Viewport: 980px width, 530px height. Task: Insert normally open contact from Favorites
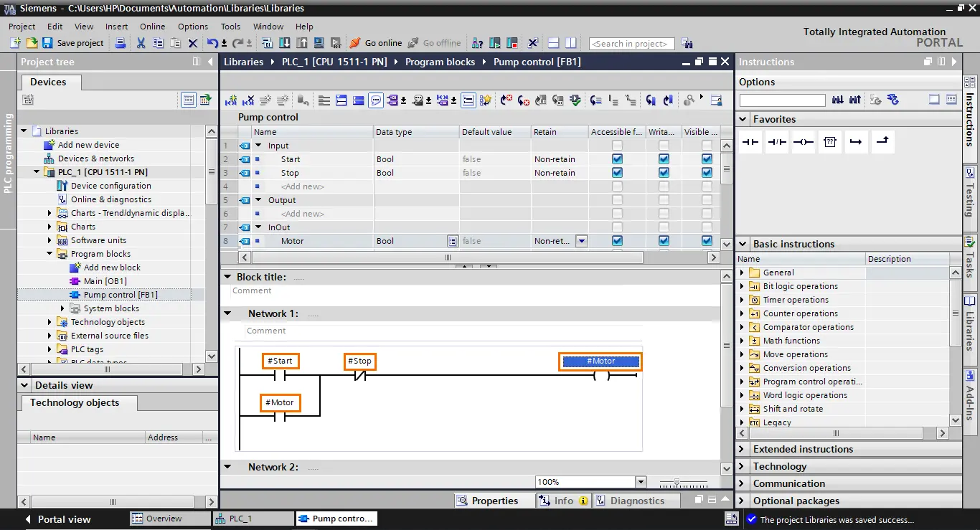(x=750, y=142)
